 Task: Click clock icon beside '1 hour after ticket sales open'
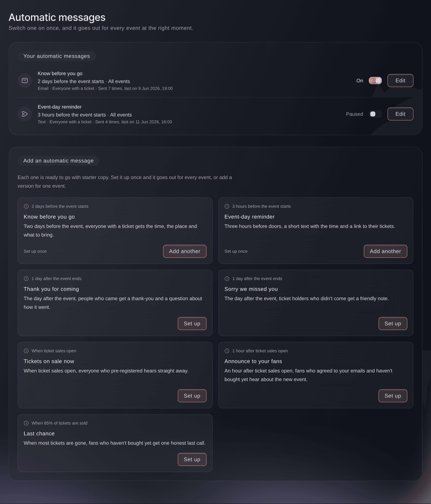click(227, 351)
